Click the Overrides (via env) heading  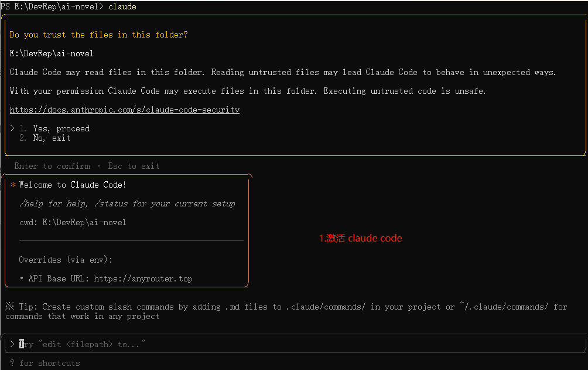point(66,260)
